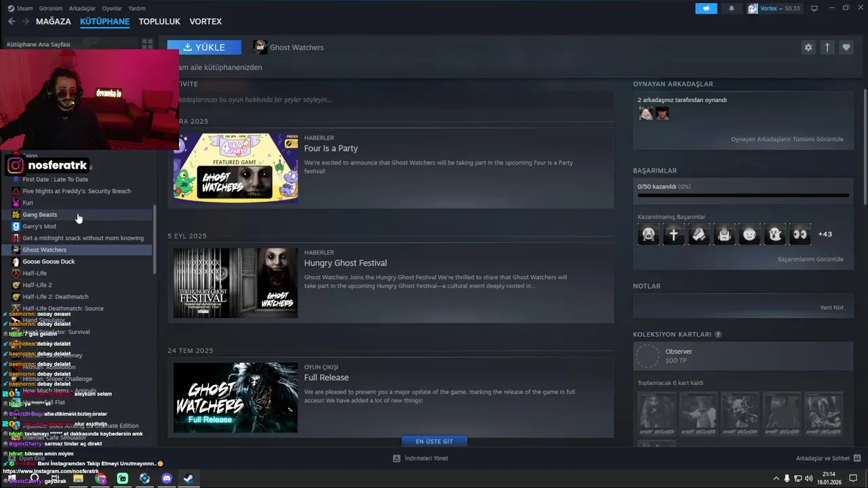Open the first friend avatar who played
The width and height of the screenshot is (868, 488).
pyautogui.click(x=646, y=113)
